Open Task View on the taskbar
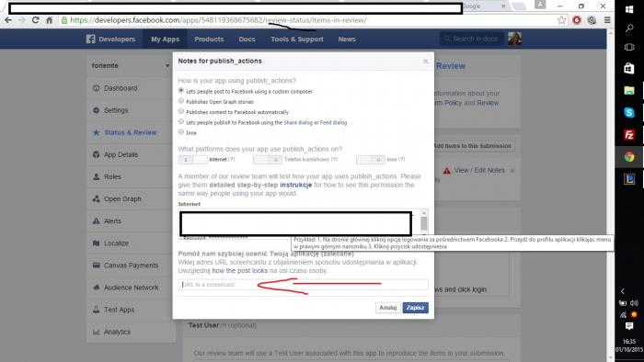Screen dimensions: 644x362 (629, 47)
